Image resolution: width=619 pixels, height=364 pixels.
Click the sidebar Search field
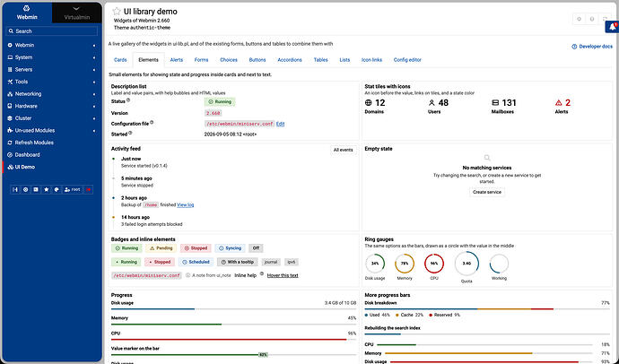pyautogui.click(x=52, y=31)
